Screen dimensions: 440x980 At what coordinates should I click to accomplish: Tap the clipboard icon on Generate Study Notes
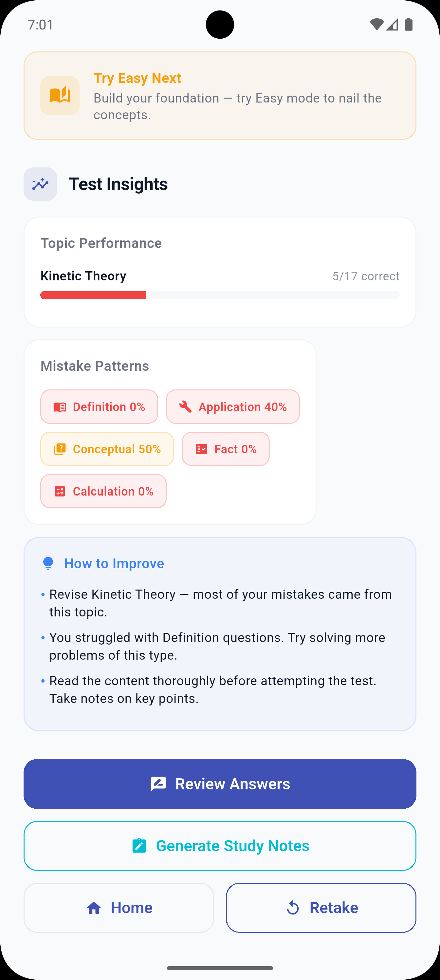[139, 846]
